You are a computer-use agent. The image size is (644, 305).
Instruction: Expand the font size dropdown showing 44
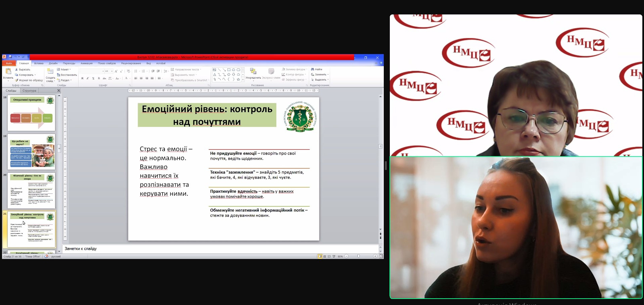[112, 71]
